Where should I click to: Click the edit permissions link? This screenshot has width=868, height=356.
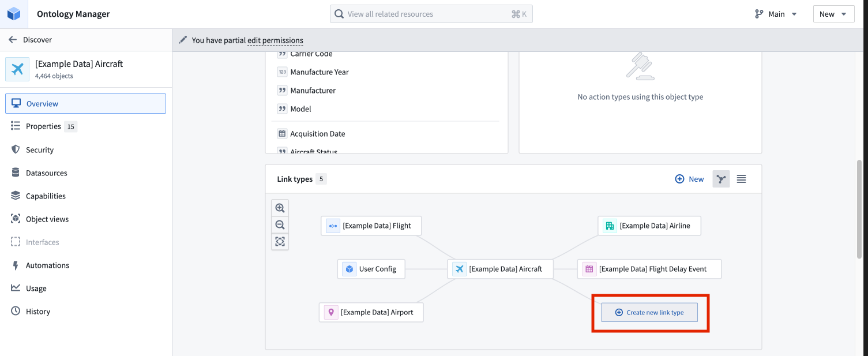pyautogui.click(x=275, y=40)
